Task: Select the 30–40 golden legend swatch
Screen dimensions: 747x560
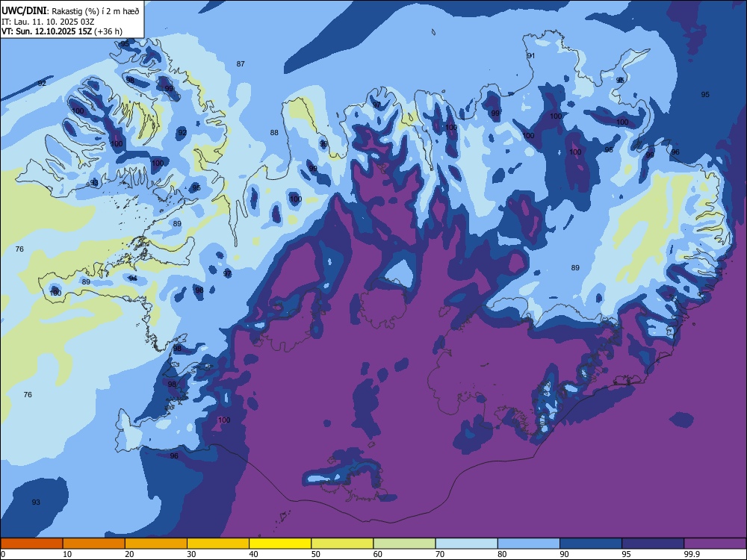Action: pyautogui.click(x=218, y=544)
